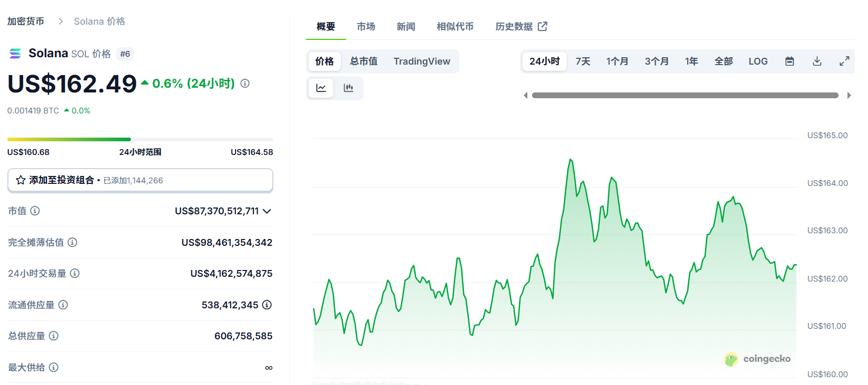The width and height of the screenshot is (868, 385).
Task: Open the 概要 tab
Action: (x=326, y=26)
